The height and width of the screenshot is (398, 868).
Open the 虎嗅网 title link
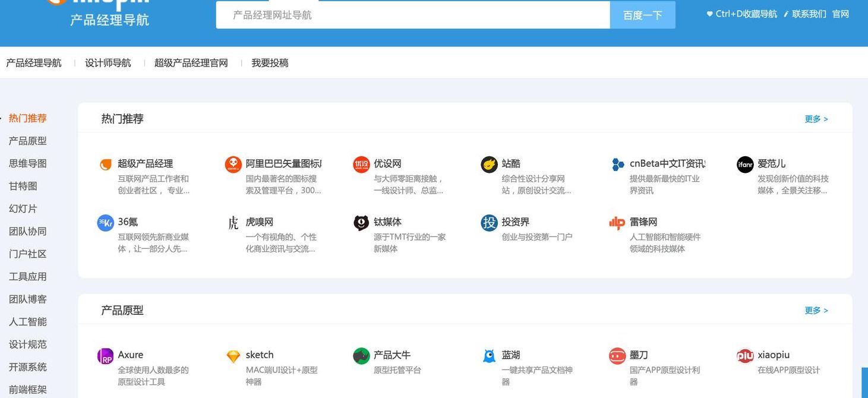click(260, 222)
